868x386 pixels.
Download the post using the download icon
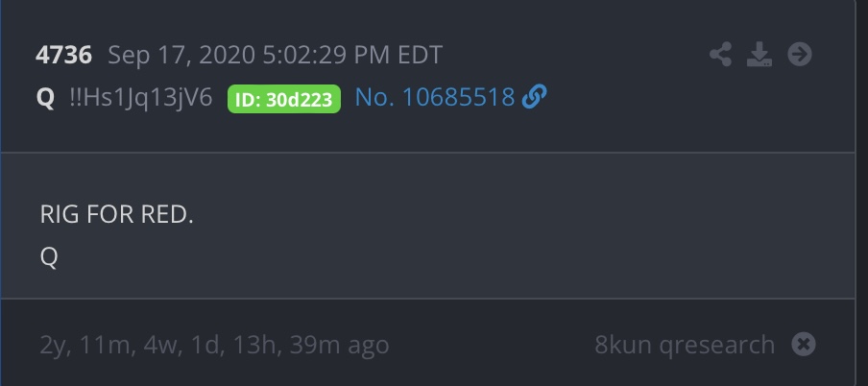pos(759,55)
